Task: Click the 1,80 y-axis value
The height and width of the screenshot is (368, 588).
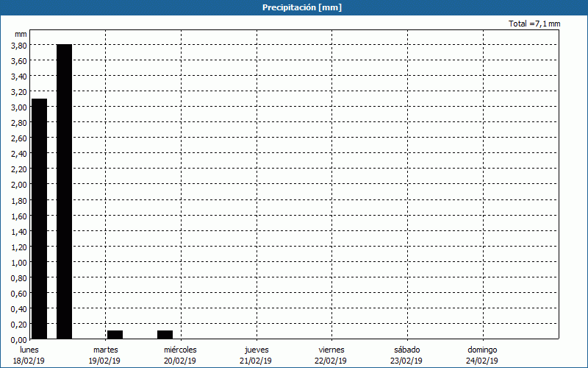Action: pos(19,200)
